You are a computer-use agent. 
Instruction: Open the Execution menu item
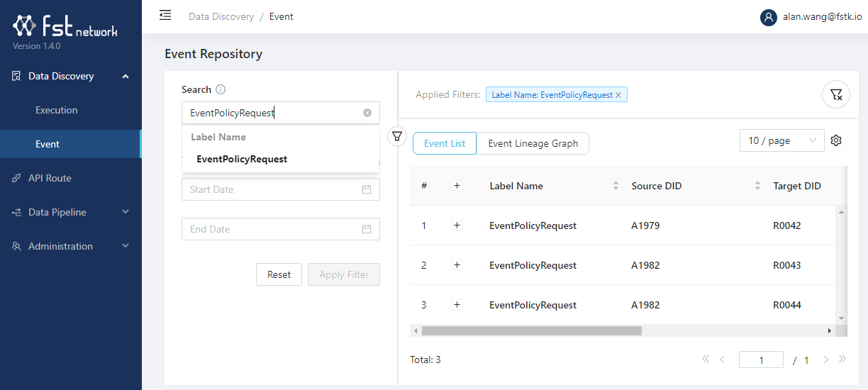(x=57, y=110)
